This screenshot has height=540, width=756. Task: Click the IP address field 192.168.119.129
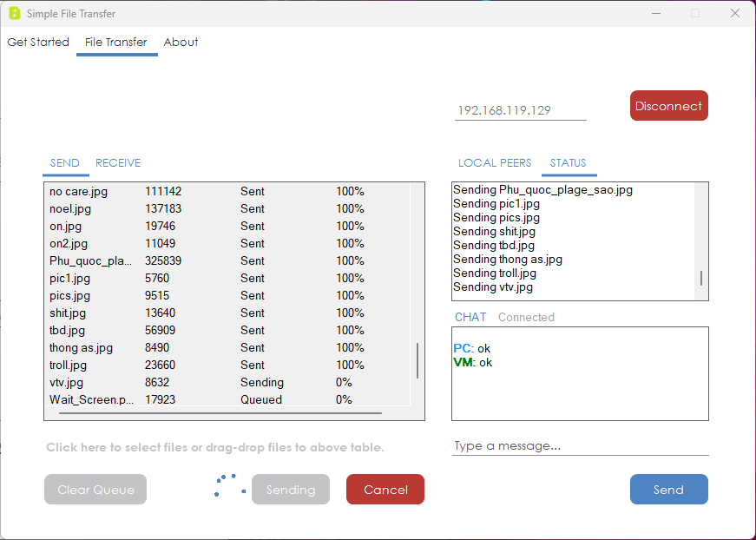click(520, 110)
